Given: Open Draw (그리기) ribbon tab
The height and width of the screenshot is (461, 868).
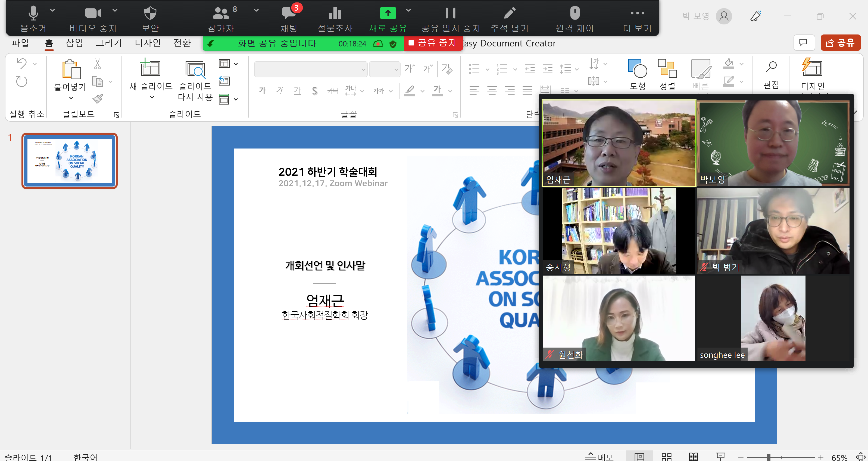Looking at the screenshot, I should [108, 43].
